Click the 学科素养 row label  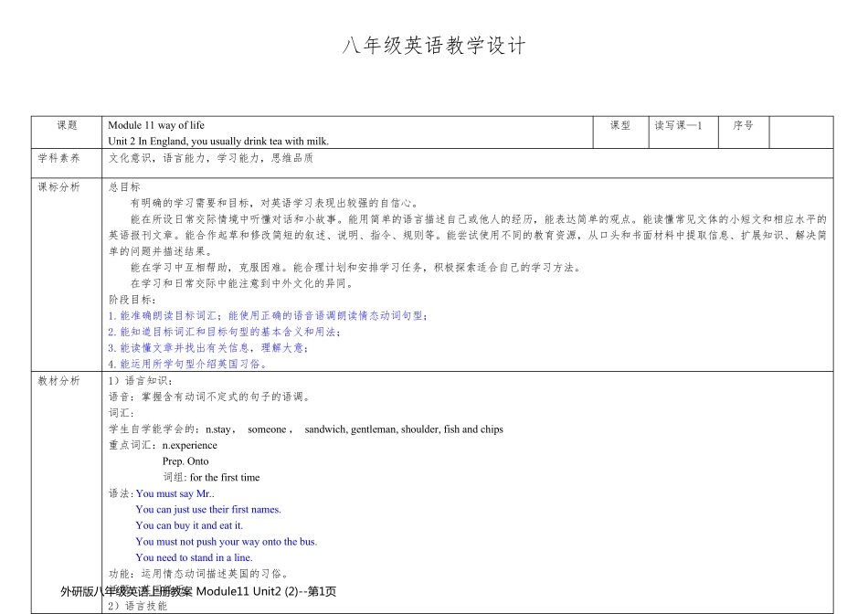[x=58, y=158]
